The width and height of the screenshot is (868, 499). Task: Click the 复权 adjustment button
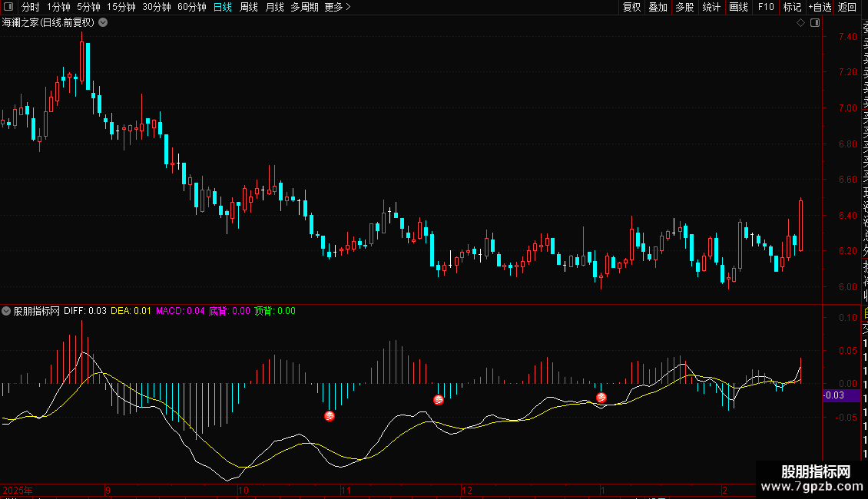[x=631, y=7]
